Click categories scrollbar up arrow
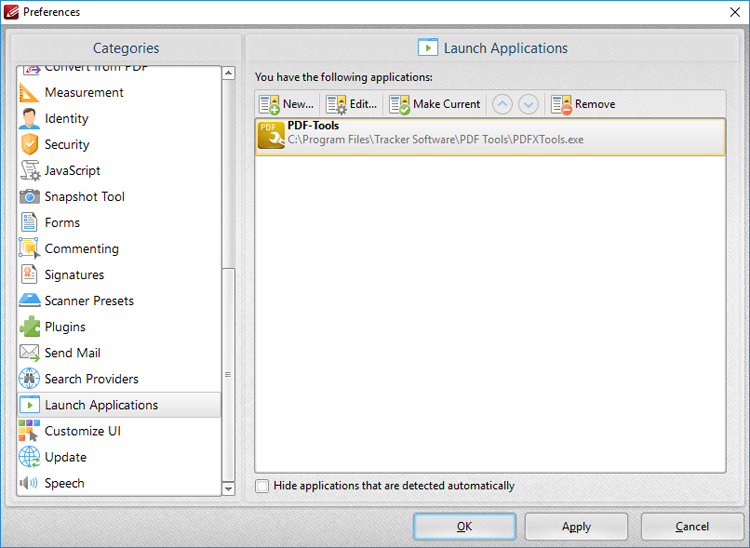750x548 pixels. pyautogui.click(x=229, y=73)
